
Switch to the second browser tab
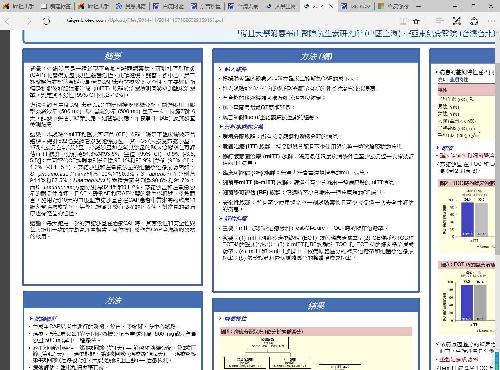tap(56, 6)
